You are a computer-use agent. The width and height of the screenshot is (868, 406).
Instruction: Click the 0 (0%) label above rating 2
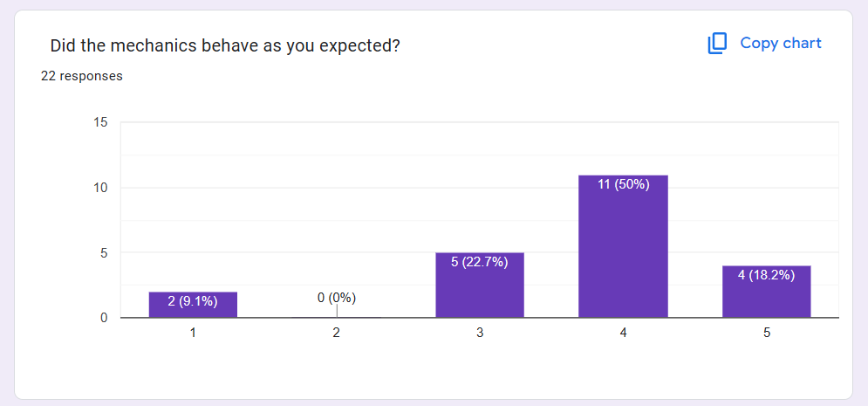pyautogui.click(x=336, y=298)
